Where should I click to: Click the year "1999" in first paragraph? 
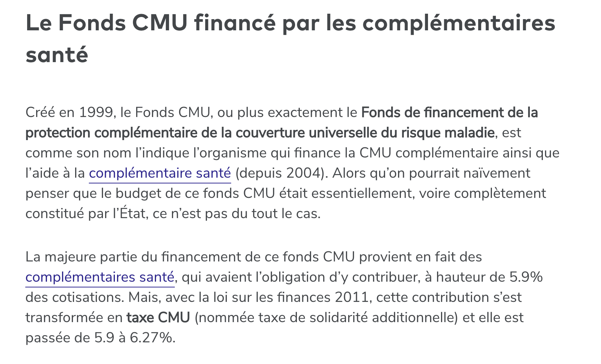pos(96,113)
